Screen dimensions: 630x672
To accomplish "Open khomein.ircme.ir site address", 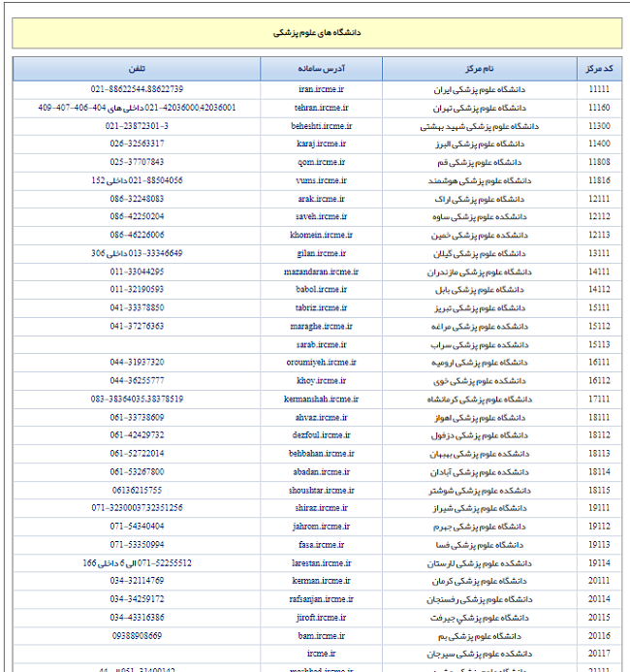I will (321, 235).
